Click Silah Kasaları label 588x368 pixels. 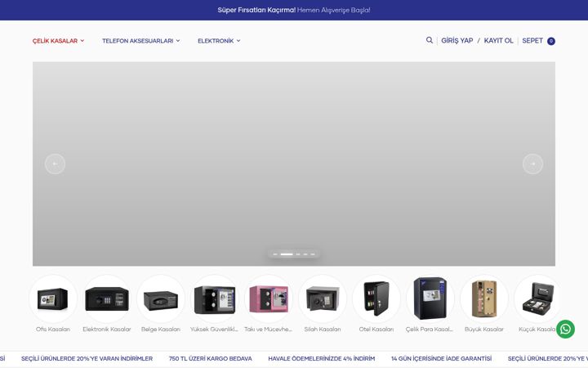point(323,330)
